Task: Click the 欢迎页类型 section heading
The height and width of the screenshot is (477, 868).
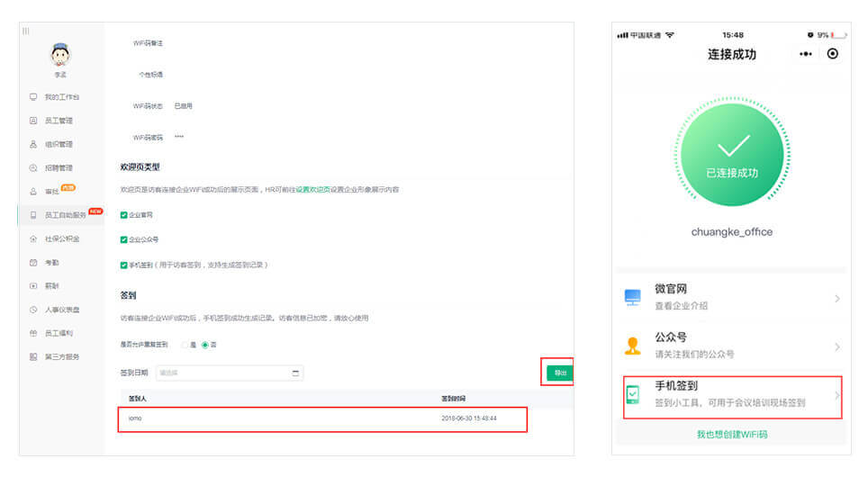Action: click(140, 166)
